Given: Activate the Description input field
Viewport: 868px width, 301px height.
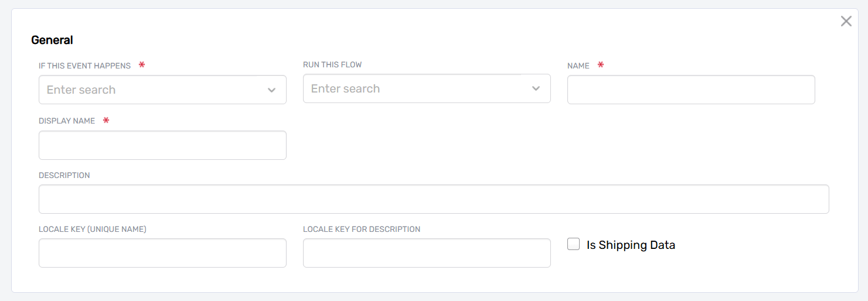Looking at the screenshot, I should point(434,199).
